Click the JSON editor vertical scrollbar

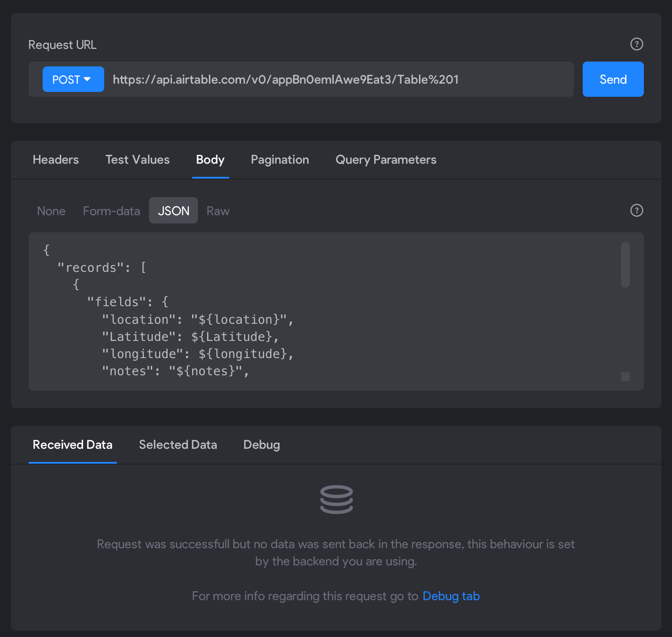click(625, 265)
